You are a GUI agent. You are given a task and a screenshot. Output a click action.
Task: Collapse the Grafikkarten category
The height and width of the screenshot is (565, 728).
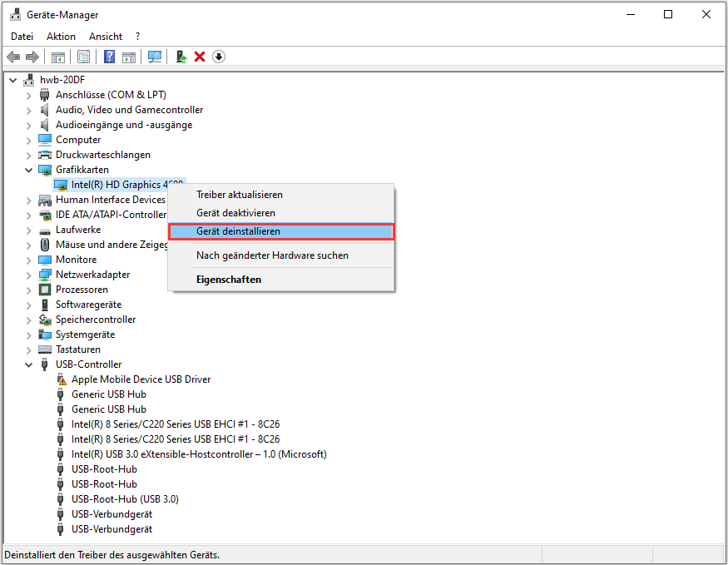click(x=29, y=171)
